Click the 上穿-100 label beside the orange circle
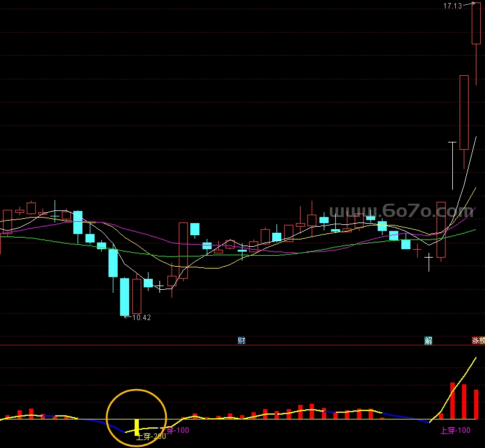 click(x=178, y=431)
